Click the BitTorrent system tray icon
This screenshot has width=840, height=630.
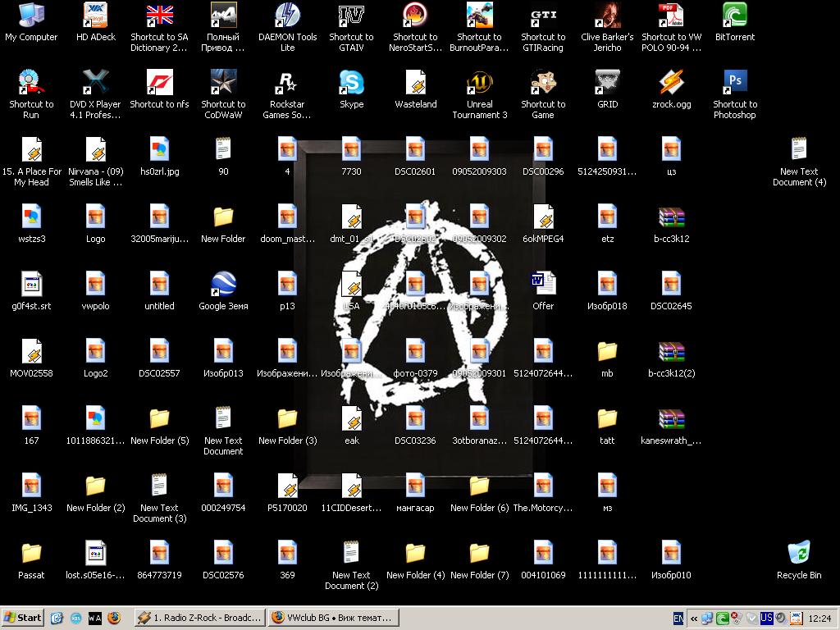(722, 618)
